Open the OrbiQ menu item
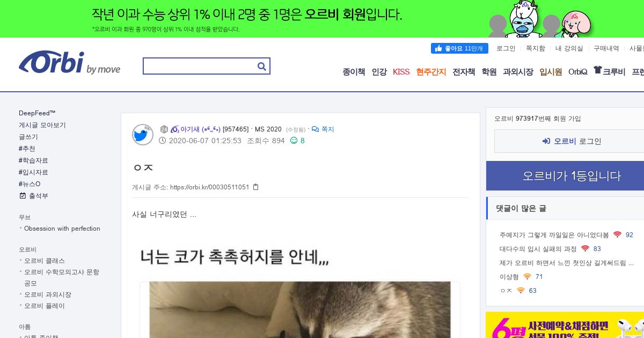 coord(577,72)
